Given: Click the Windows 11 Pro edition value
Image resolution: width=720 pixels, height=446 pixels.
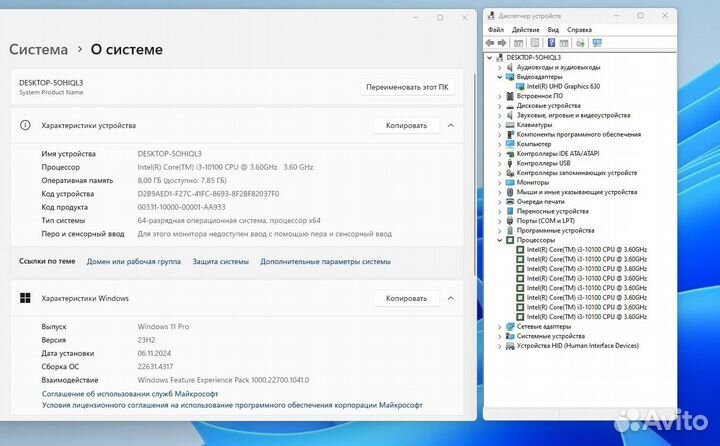Looking at the screenshot, I should 163,327.
